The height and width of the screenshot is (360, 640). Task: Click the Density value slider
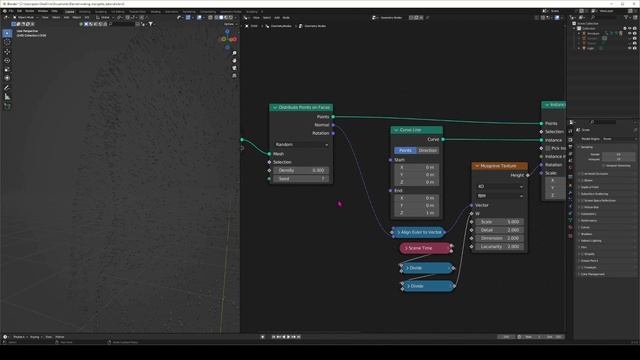click(301, 170)
